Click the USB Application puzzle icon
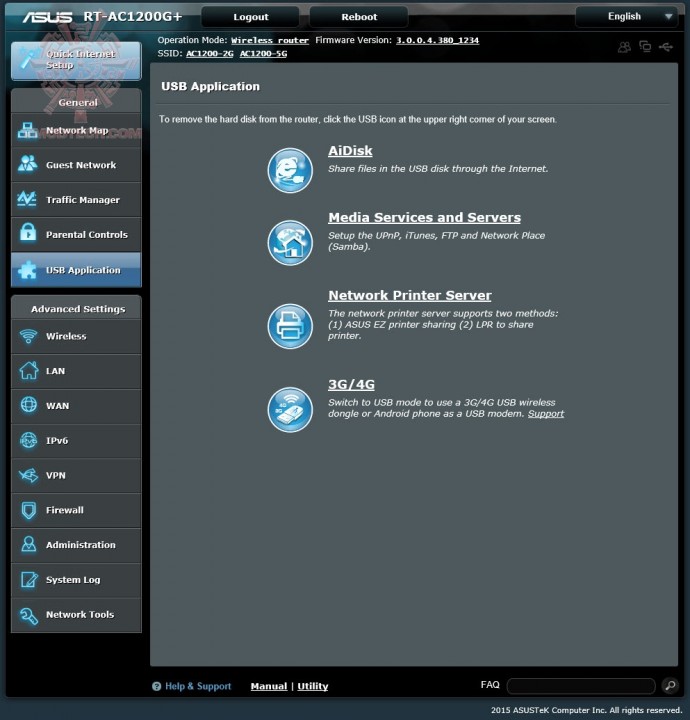This screenshot has width=690, height=720. point(27,270)
